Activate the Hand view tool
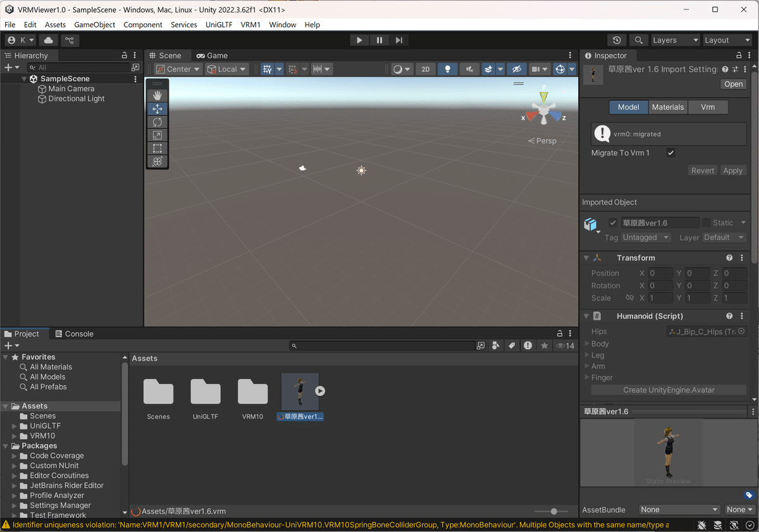759x532 pixels. tap(157, 96)
